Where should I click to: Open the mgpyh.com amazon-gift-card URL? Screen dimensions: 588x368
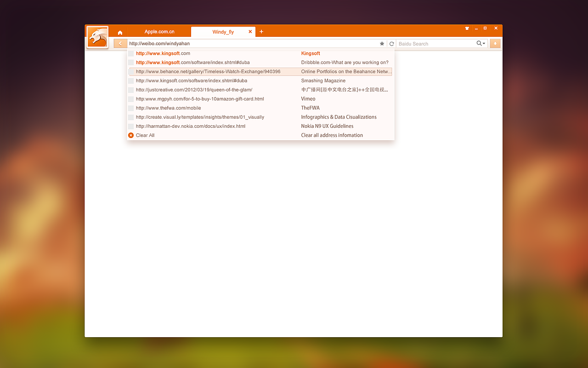click(200, 99)
